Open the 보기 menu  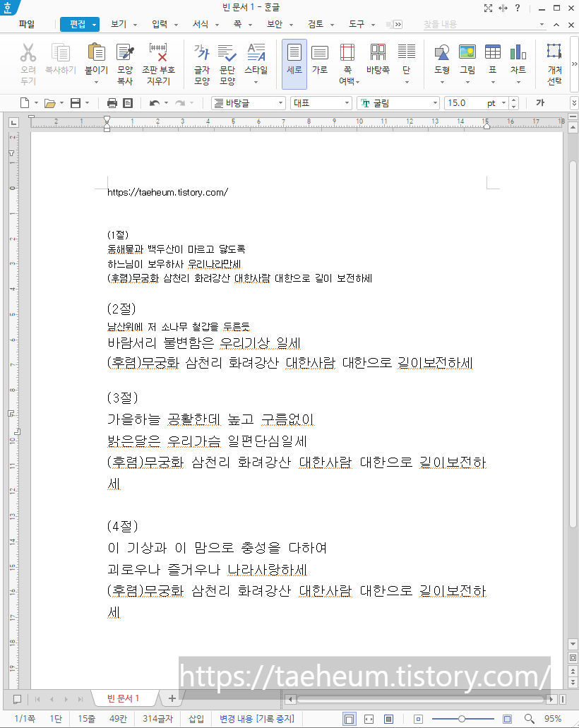119,24
